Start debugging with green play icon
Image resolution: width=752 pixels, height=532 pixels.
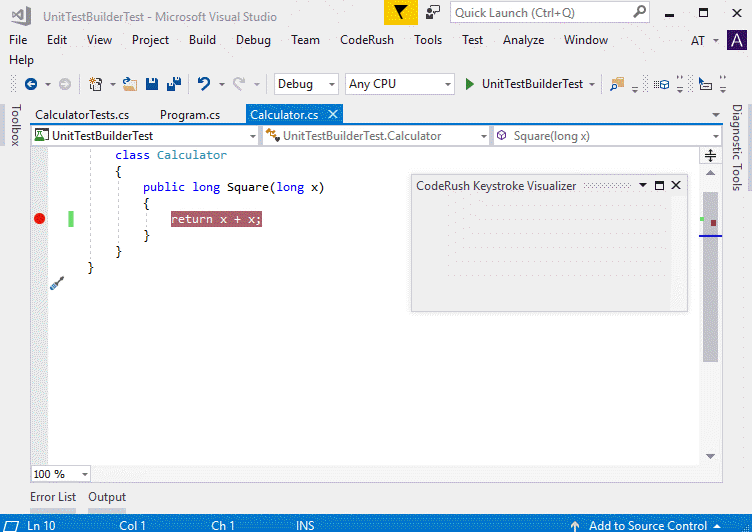(x=470, y=84)
